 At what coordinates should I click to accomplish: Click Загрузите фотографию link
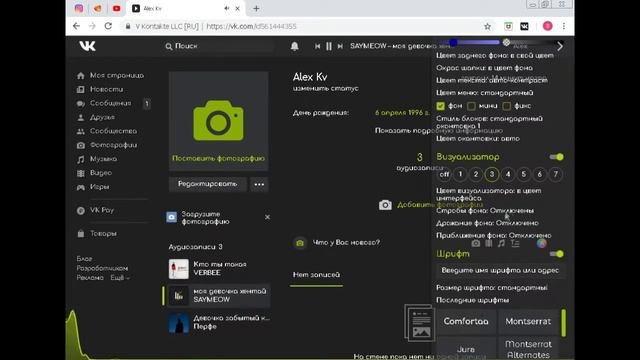click(205, 218)
